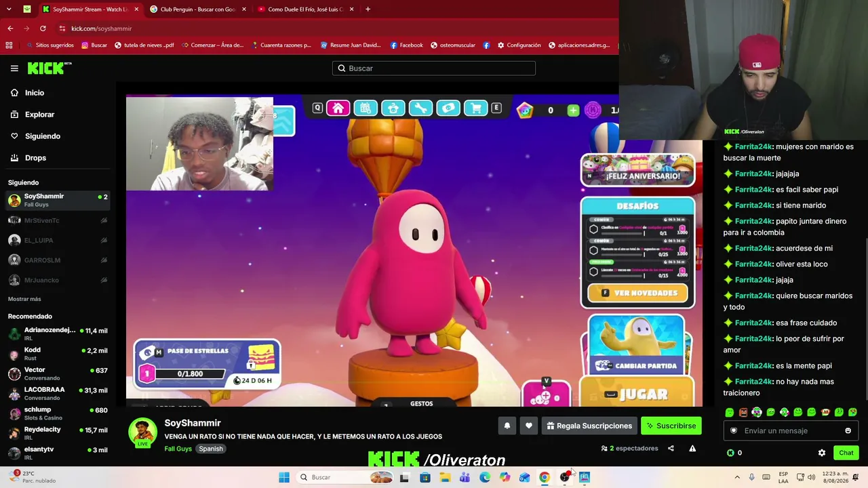Open the Kick sidebar hamburger menu
Screen dimensions: 868x488
tap(14, 68)
